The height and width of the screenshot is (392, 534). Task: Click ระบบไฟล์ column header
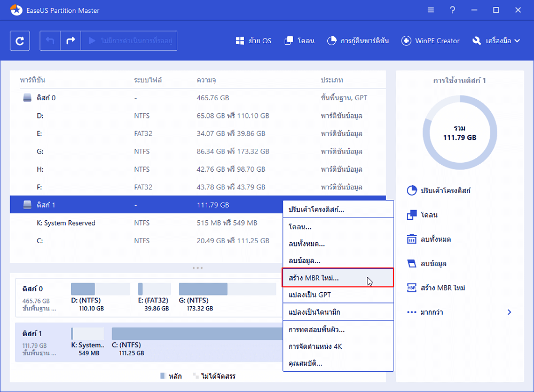[x=148, y=80]
